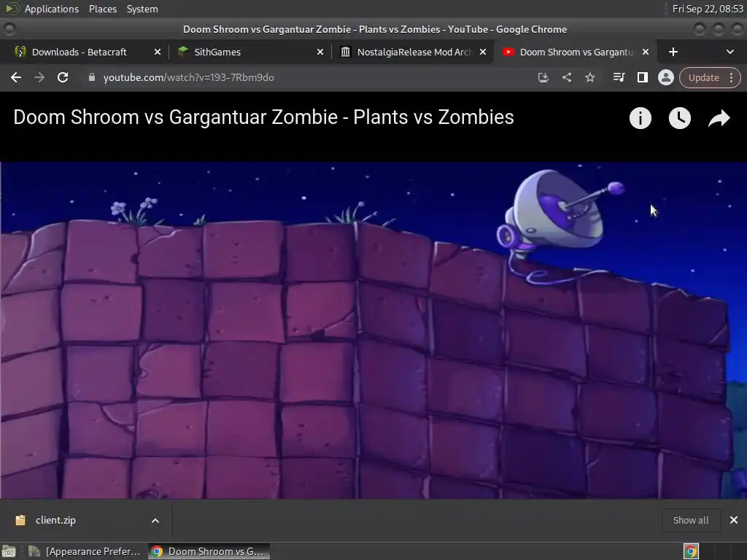Reload the YouTube page
Image resolution: width=747 pixels, height=560 pixels.
(63, 77)
